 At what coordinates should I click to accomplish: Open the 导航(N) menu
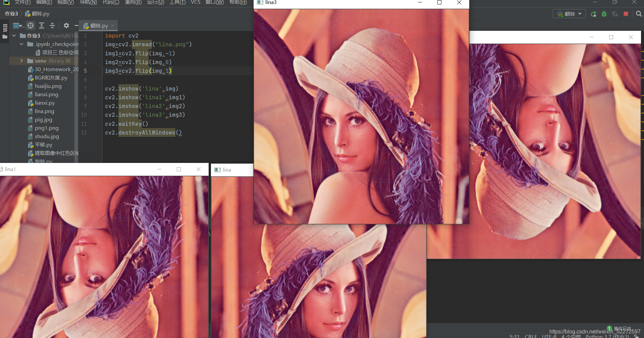(x=89, y=2)
